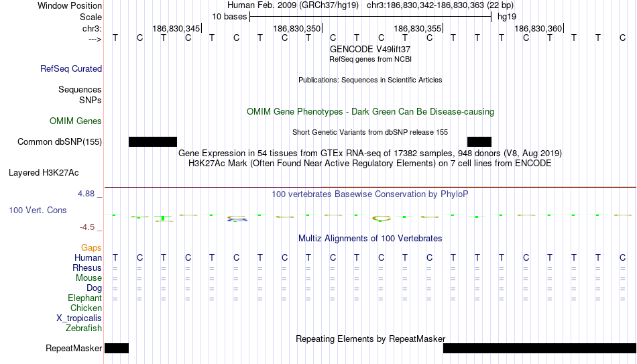Click the 'Mouse' species row label

tap(89, 278)
